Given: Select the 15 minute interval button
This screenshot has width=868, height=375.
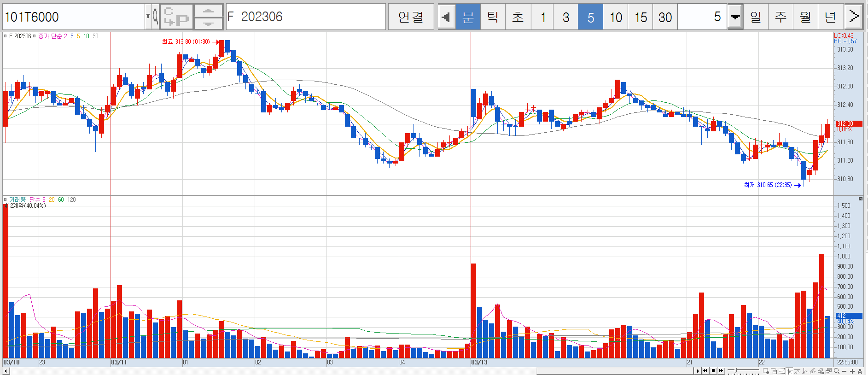Looking at the screenshot, I should click(x=641, y=17).
